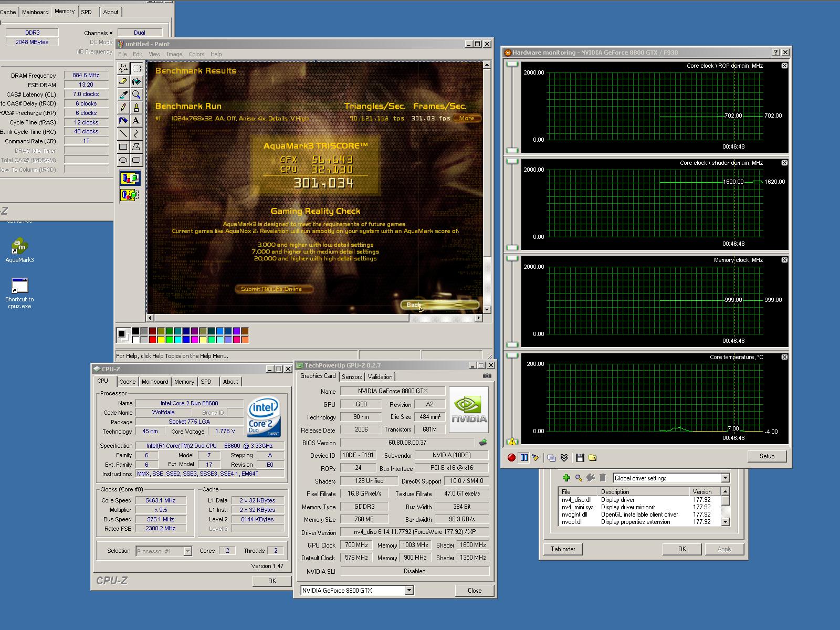Click Paint canvas vertical scrollbar up arrow
The height and width of the screenshot is (630, 840).
coord(487,65)
